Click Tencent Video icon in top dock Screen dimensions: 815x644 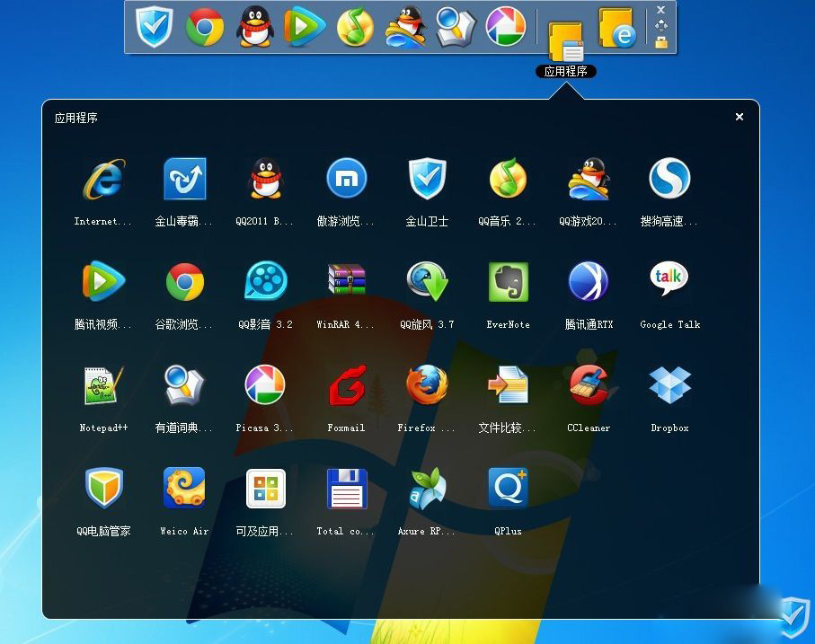pos(306,26)
